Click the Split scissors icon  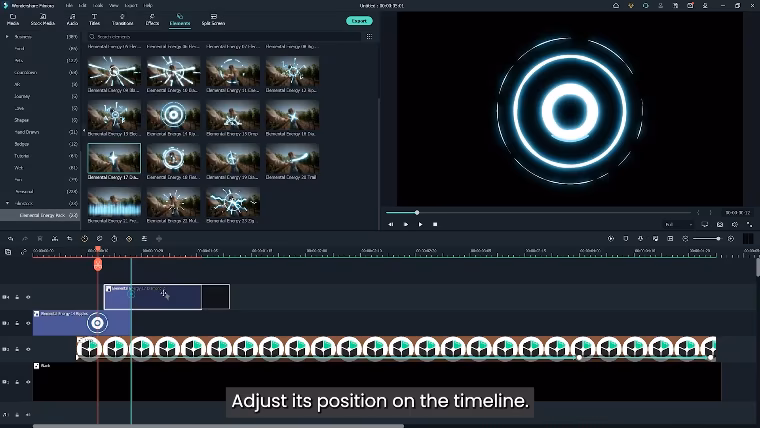55,238
